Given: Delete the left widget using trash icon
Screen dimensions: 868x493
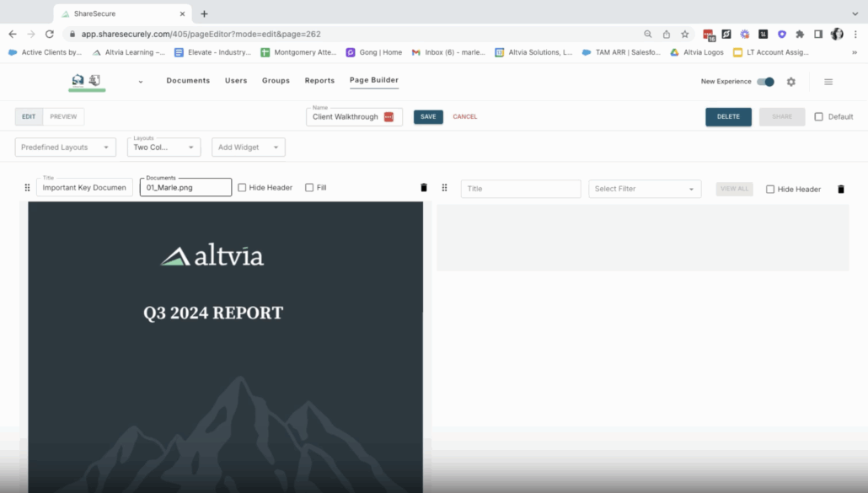Looking at the screenshot, I should (424, 188).
